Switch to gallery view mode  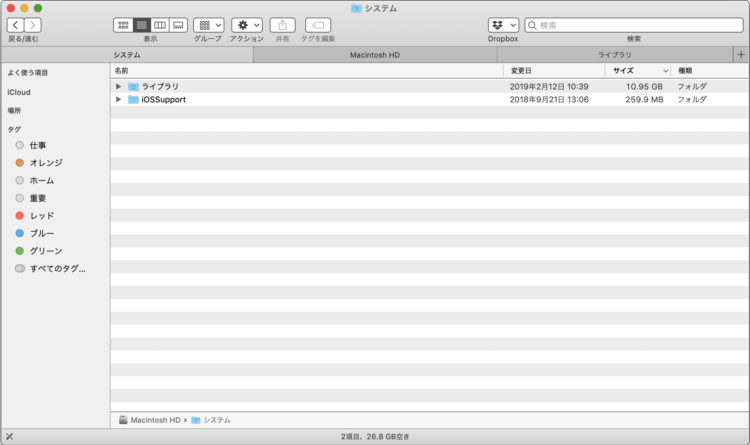tap(178, 25)
